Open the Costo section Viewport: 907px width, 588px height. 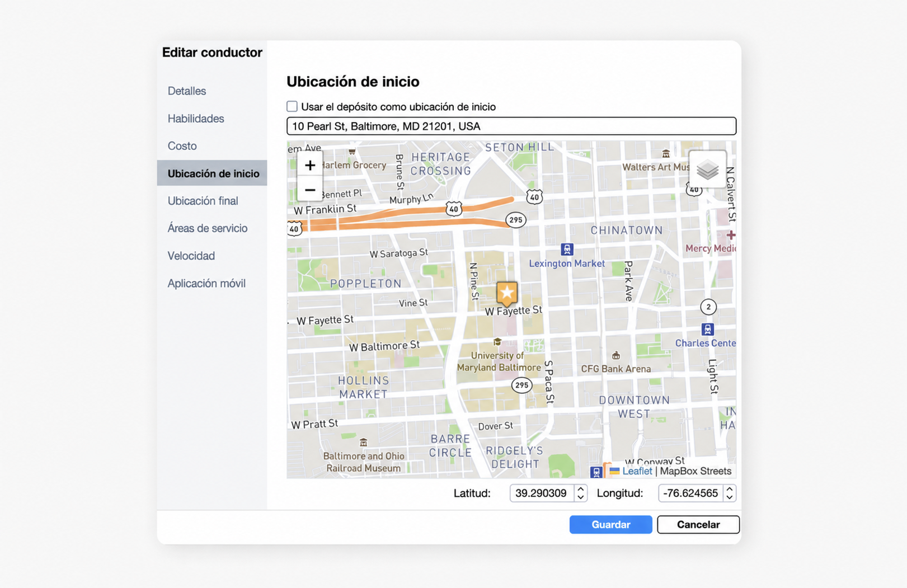point(182,146)
